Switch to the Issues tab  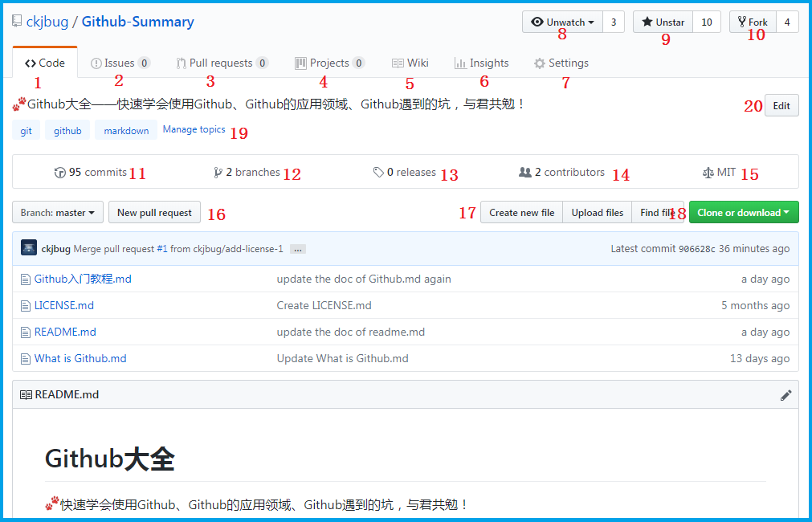(x=120, y=63)
